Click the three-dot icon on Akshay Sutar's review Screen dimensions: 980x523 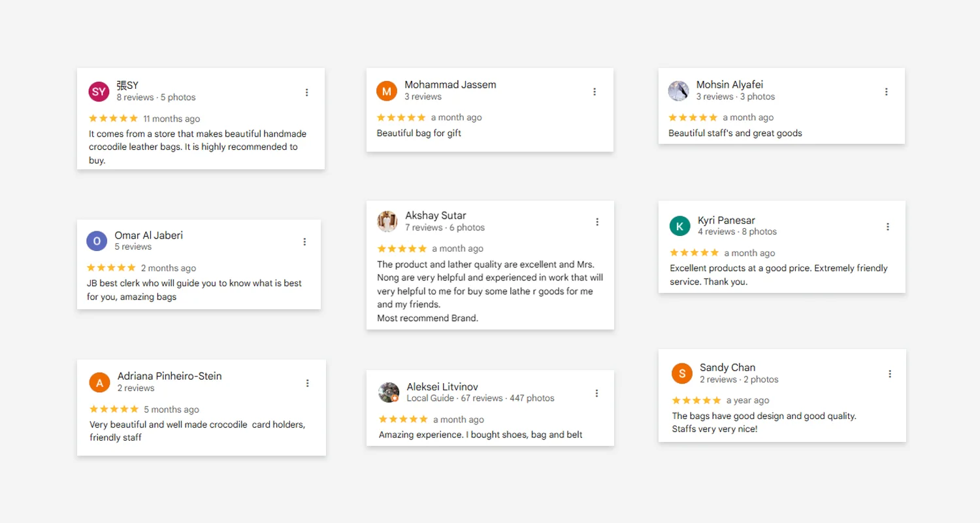(597, 222)
